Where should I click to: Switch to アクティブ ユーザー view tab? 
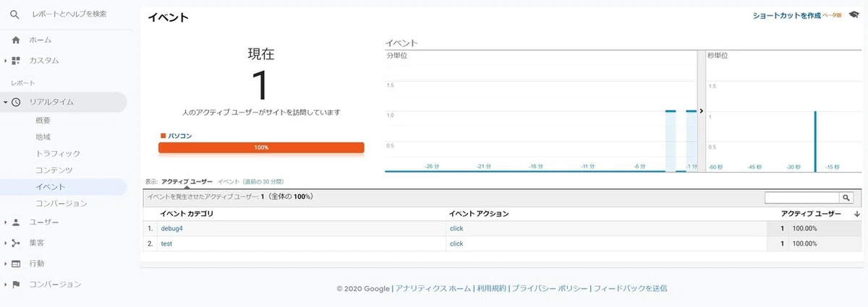[187, 181]
